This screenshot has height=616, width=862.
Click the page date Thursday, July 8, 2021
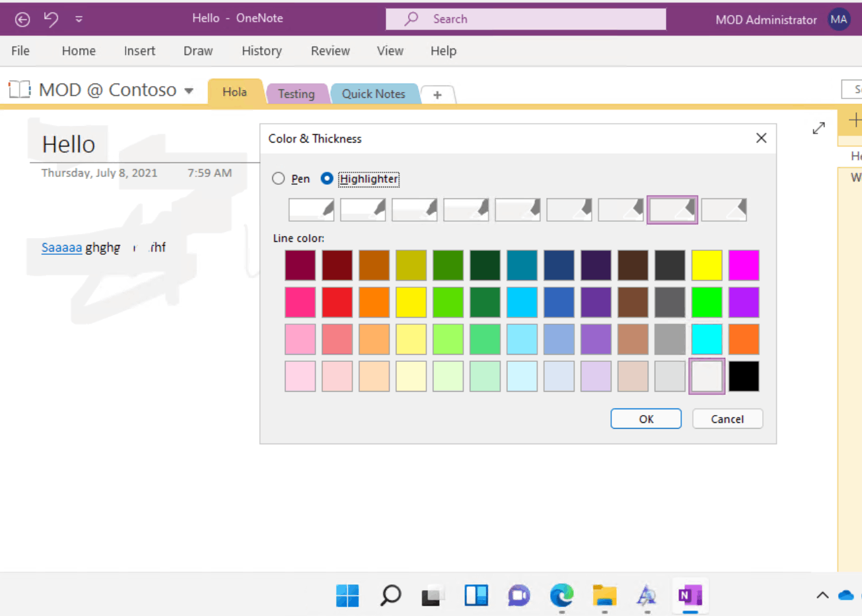coord(99,173)
